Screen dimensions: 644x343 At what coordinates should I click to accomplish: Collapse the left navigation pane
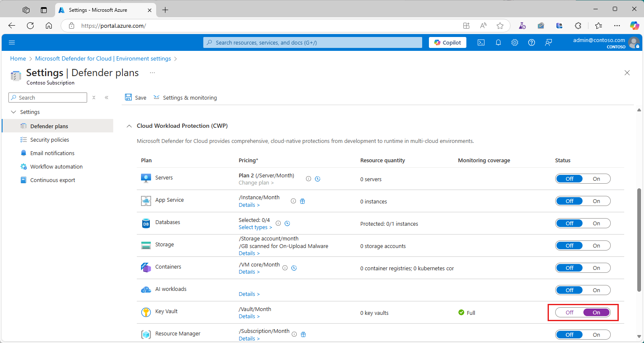[106, 98]
